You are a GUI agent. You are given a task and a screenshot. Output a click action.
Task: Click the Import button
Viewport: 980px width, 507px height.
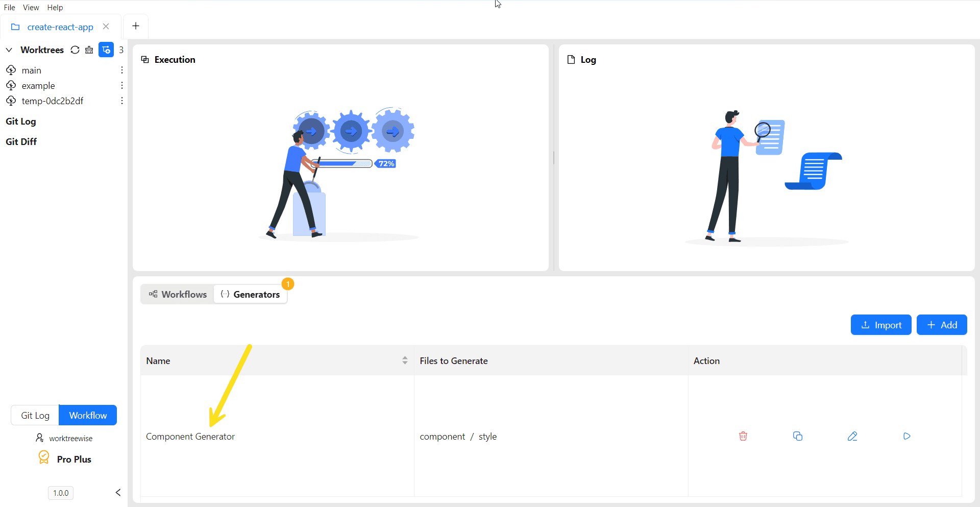pyautogui.click(x=880, y=325)
